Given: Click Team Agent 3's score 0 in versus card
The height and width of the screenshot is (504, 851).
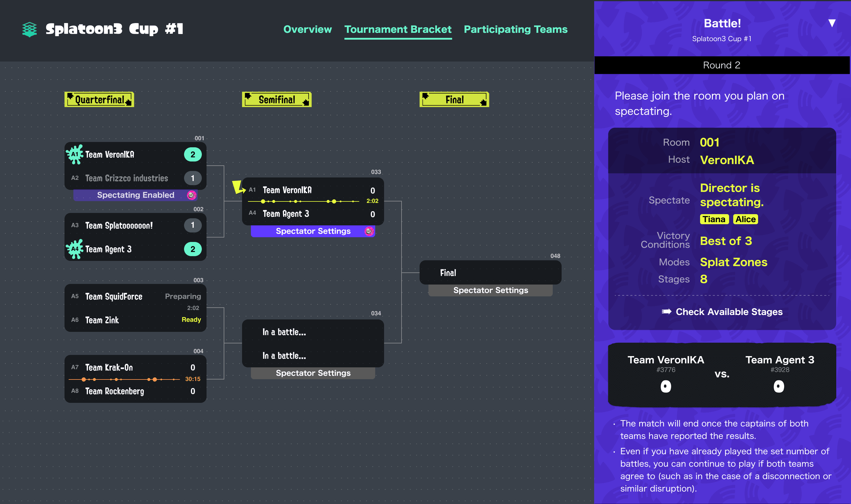Looking at the screenshot, I should coord(779,386).
